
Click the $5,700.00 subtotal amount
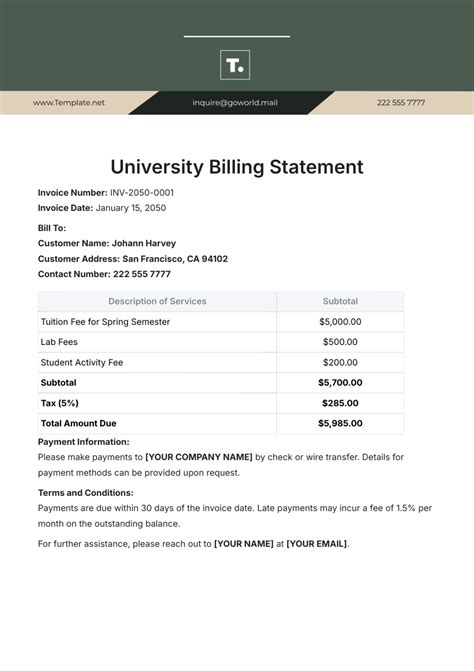[340, 383]
